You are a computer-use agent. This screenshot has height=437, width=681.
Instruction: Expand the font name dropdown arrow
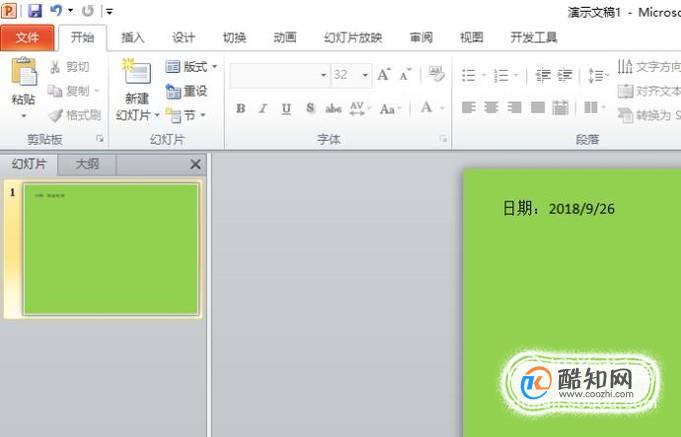click(324, 75)
